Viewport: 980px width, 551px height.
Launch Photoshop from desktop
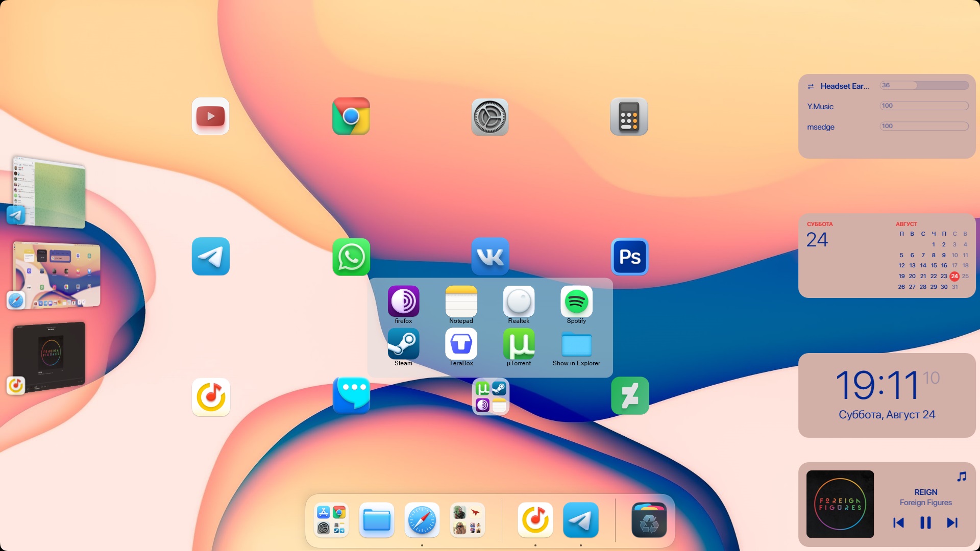[630, 257]
